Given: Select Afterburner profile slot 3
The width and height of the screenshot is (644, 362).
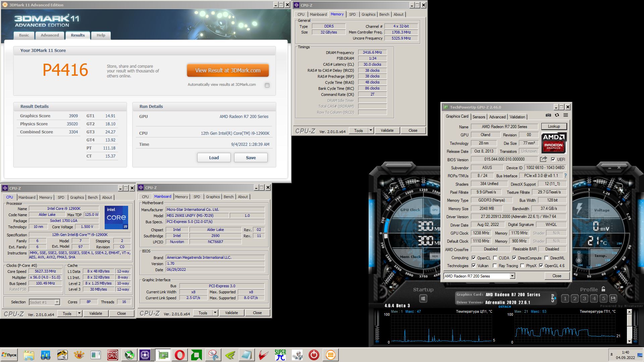Looking at the screenshot, I should pyautogui.click(x=585, y=298).
